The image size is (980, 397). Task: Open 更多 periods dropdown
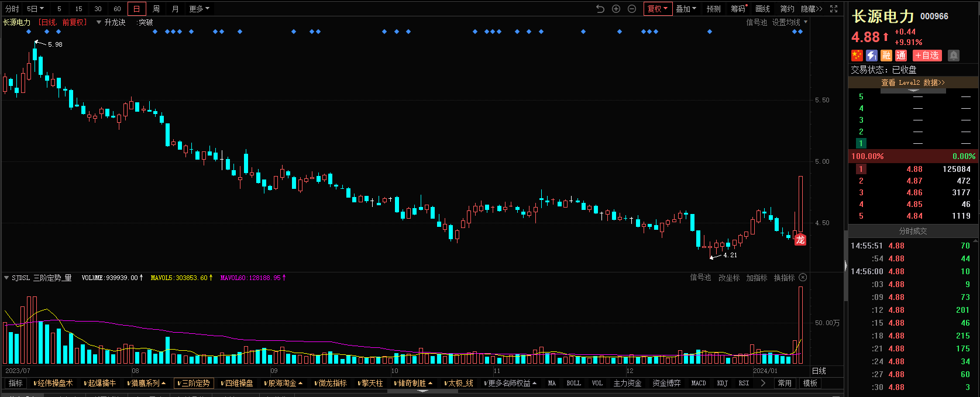[199, 9]
